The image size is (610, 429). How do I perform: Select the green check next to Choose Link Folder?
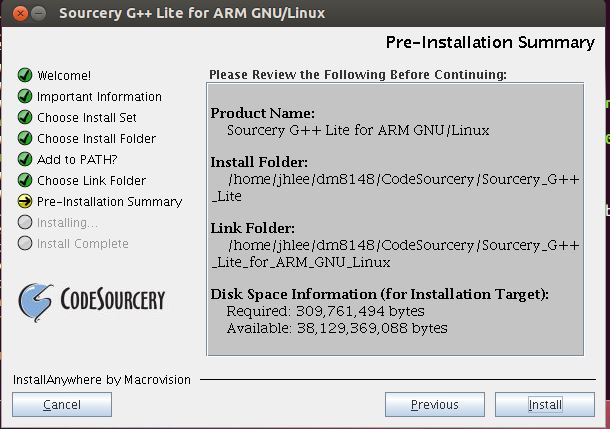pyautogui.click(x=24, y=181)
